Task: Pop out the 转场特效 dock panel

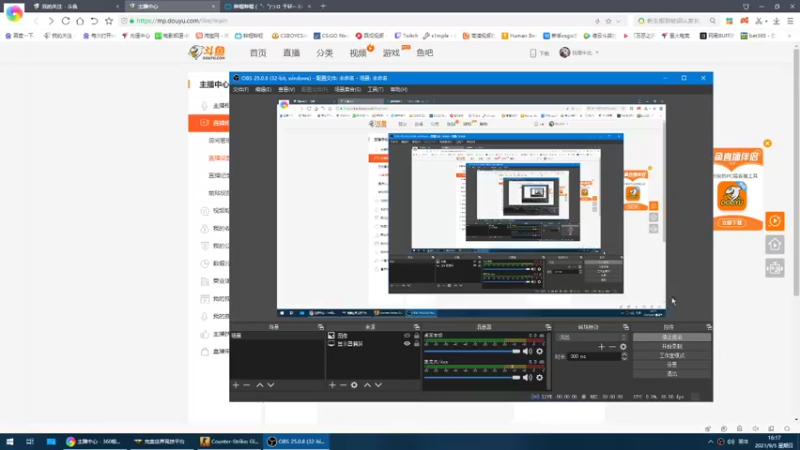Action: [626, 327]
